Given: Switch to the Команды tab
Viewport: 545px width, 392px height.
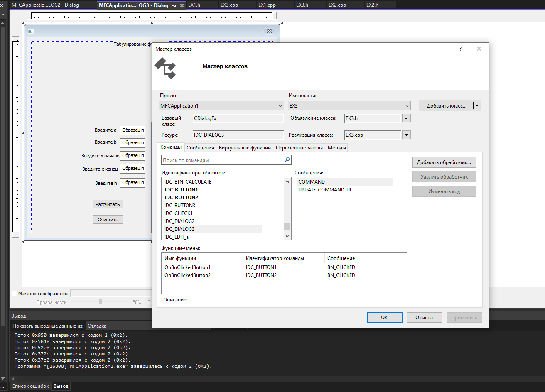Looking at the screenshot, I should tap(171, 147).
